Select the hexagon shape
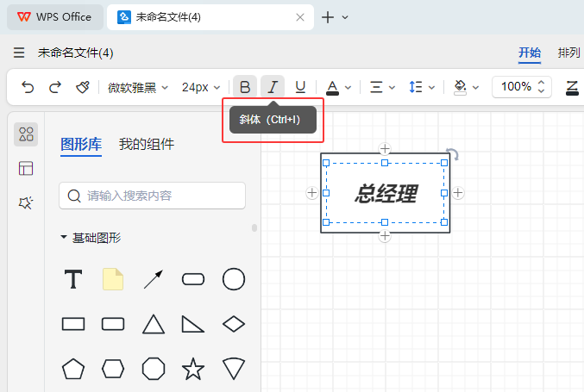 (x=113, y=369)
